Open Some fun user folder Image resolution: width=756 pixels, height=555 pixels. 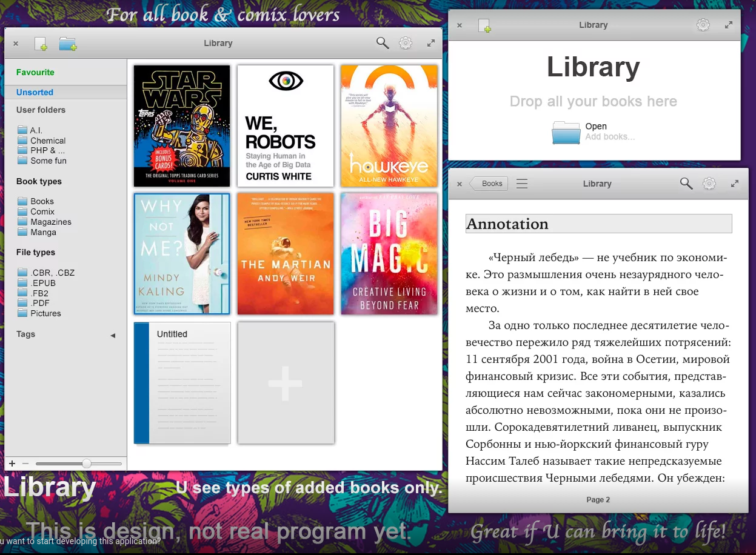[42, 161]
